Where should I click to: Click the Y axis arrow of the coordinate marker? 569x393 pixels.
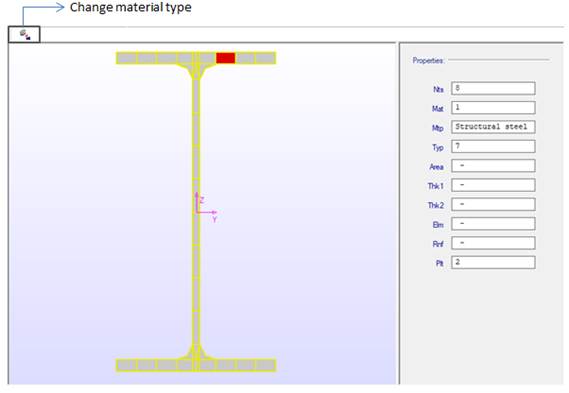pyautogui.click(x=207, y=212)
